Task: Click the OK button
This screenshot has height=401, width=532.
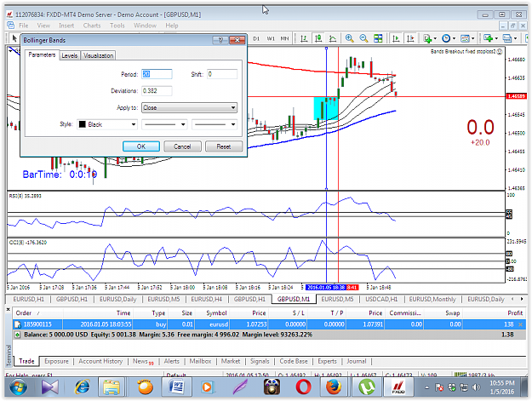Action: click(141, 146)
